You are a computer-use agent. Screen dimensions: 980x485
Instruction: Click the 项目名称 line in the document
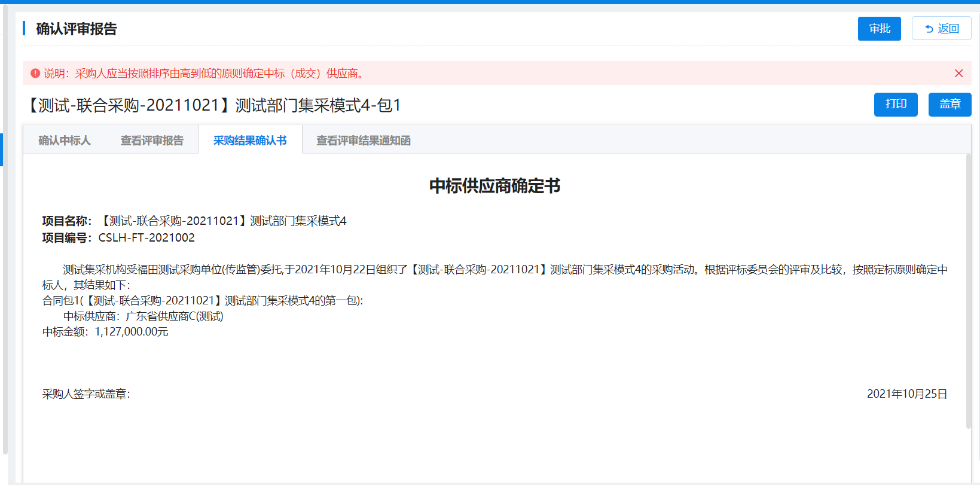point(194,221)
